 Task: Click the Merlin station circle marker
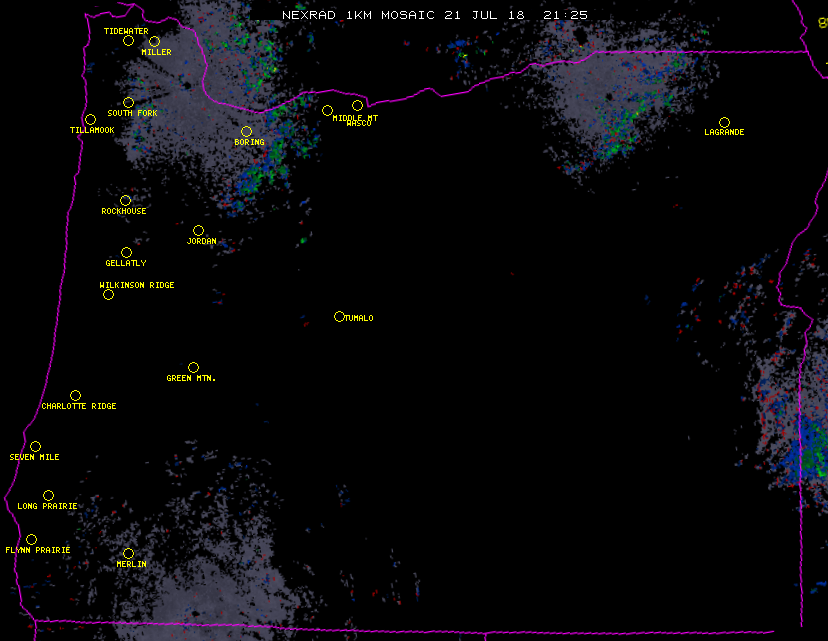click(128, 554)
